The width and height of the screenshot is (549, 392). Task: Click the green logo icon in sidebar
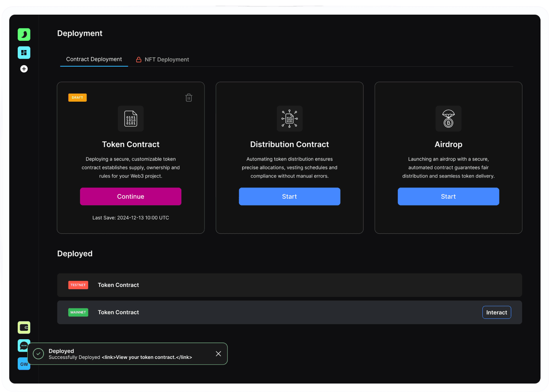click(x=24, y=34)
